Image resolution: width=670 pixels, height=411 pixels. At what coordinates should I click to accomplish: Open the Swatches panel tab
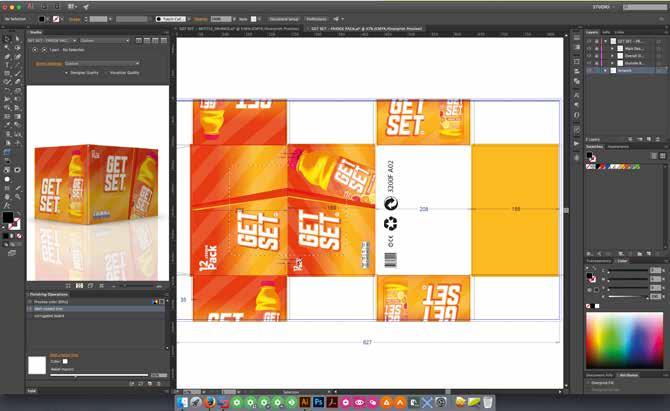(x=594, y=147)
